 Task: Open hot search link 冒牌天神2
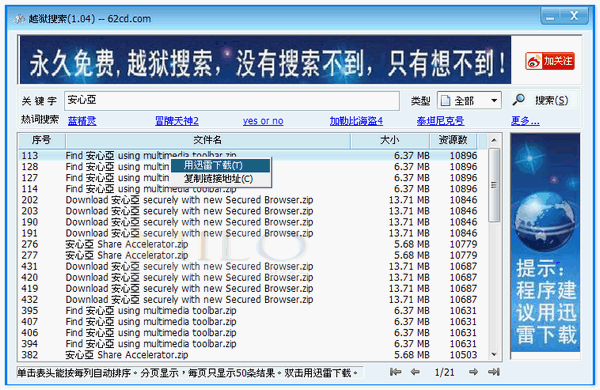[177, 121]
